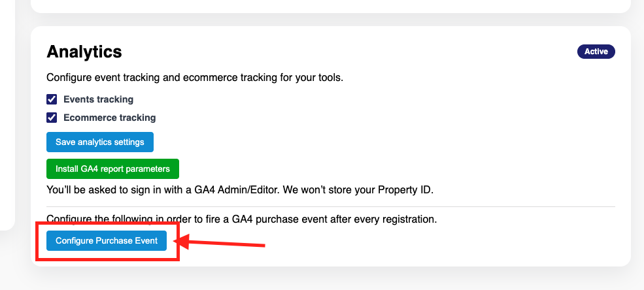The image size is (644, 290).
Task: Save analytics settings
Action: 100,142
